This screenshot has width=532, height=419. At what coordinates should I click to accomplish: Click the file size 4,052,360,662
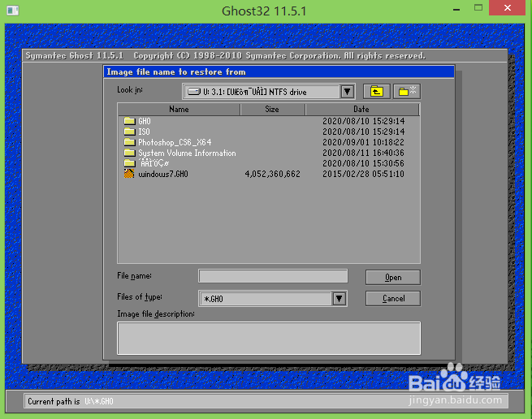tap(272, 174)
